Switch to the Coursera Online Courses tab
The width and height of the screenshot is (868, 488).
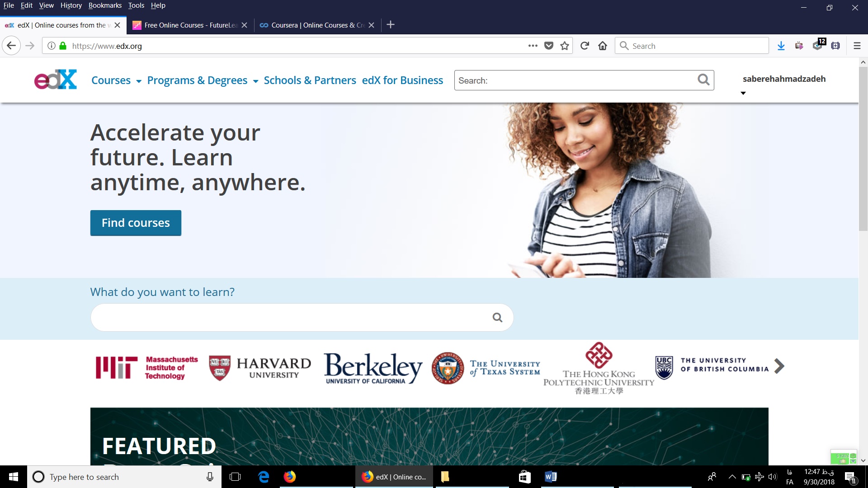click(317, 25)
